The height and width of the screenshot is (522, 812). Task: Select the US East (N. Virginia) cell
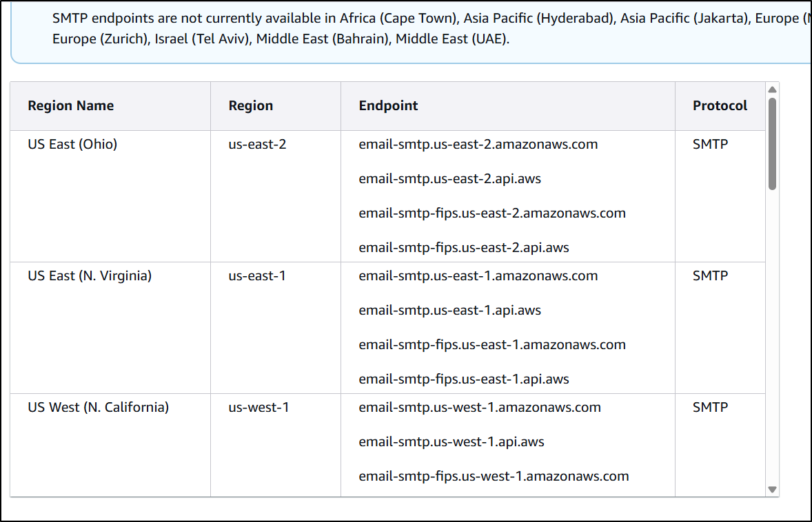pos(110,328)
